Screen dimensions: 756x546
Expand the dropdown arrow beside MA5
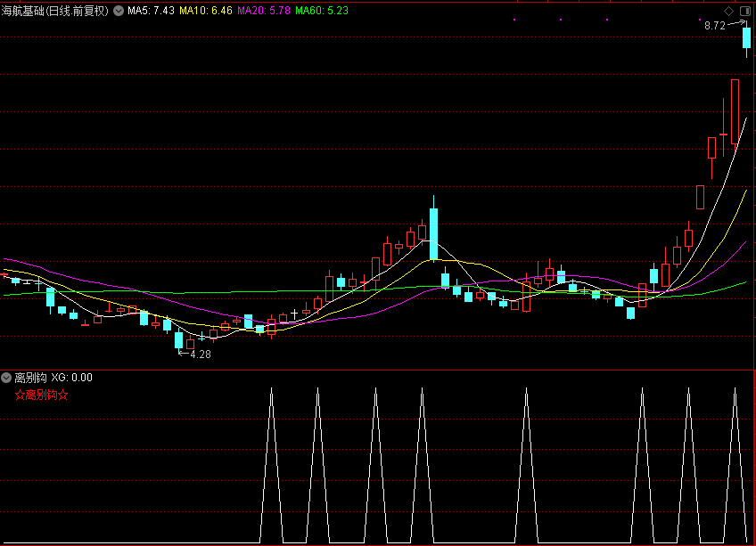119,11
